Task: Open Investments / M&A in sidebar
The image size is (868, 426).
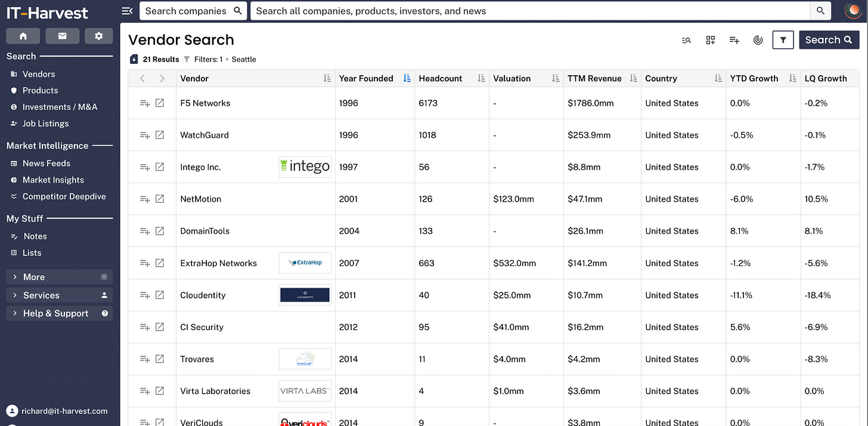Action: pyautogui.click(x=60, y=107)
